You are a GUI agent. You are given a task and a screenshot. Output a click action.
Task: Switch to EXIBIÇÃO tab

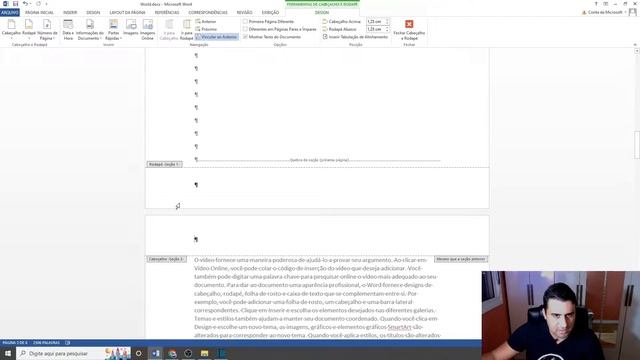270,13
